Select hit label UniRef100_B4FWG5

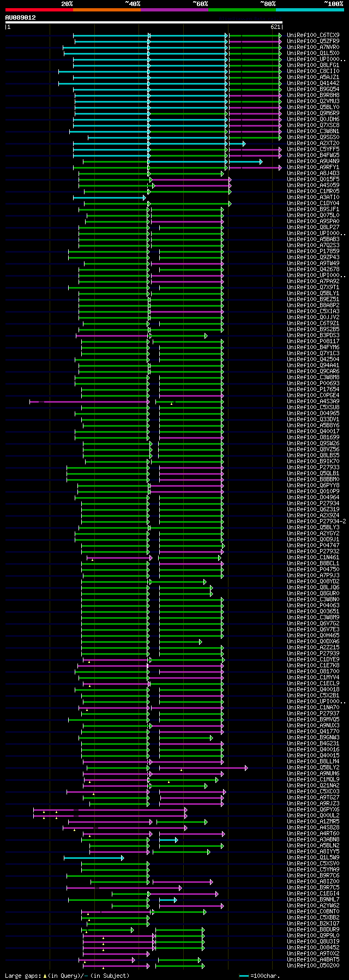313,156
